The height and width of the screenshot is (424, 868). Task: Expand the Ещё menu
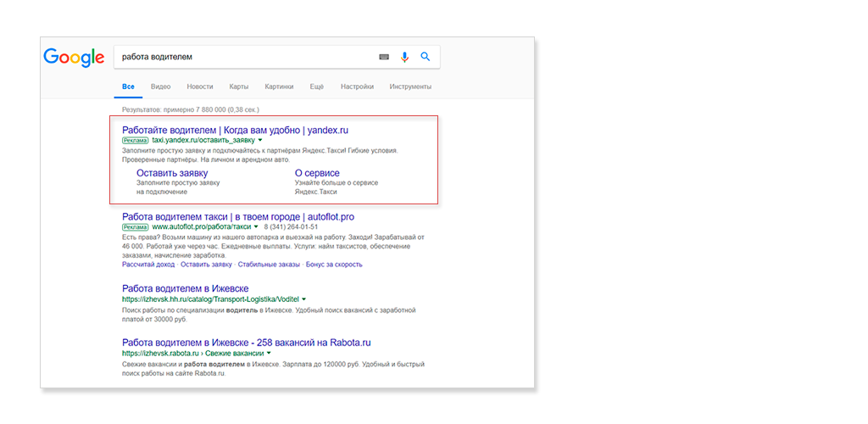point(316,86)
